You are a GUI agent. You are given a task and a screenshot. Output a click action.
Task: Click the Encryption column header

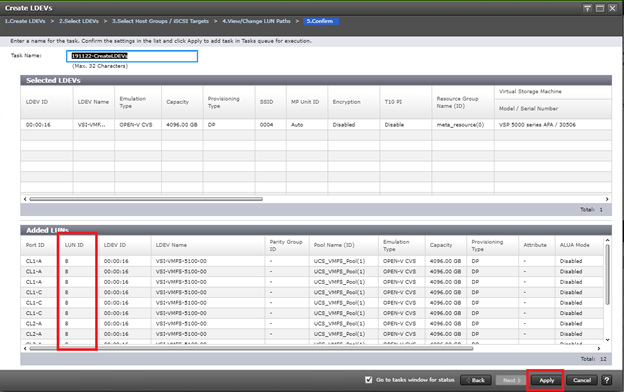(x=354, y=102)
